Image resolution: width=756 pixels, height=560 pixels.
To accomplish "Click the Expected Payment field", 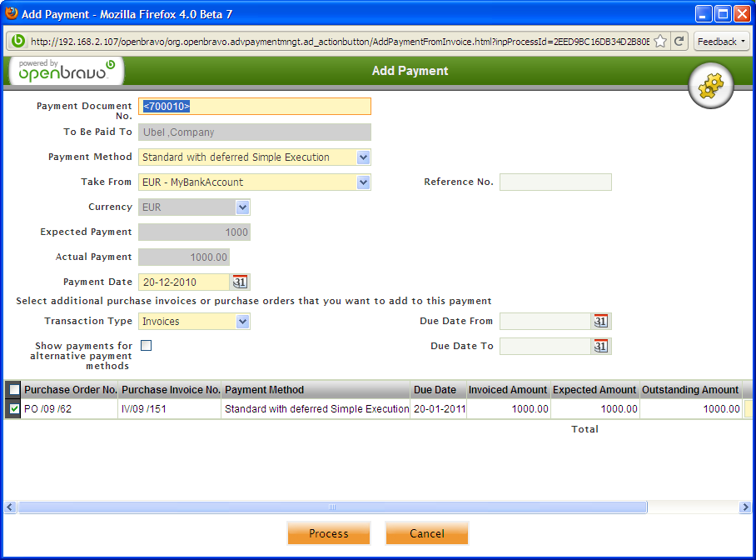I will click(x=194, y=232).
